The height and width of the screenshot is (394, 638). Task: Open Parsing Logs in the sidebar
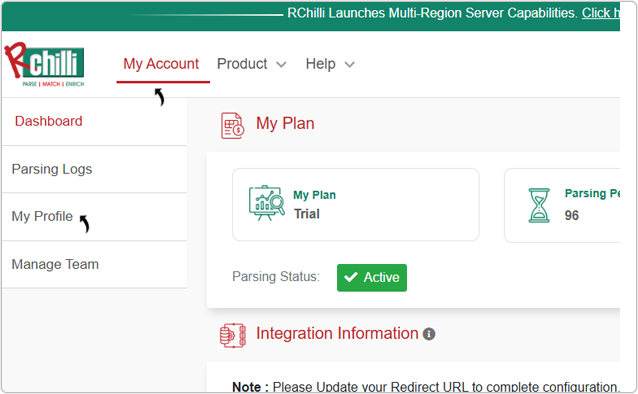pos(52,169)
